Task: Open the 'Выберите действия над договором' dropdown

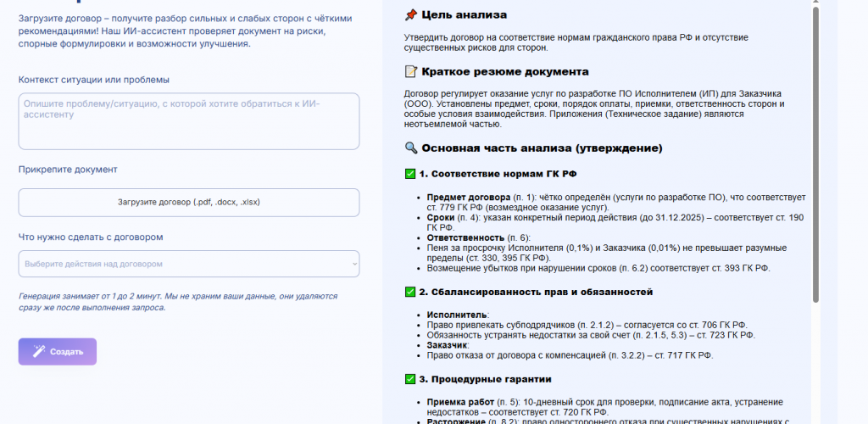Action: (x=189, y=264)
